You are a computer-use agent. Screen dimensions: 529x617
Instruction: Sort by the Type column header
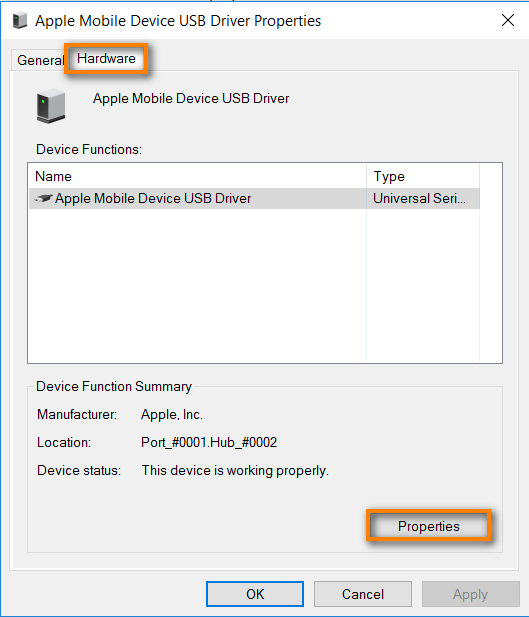coord(423,176)
